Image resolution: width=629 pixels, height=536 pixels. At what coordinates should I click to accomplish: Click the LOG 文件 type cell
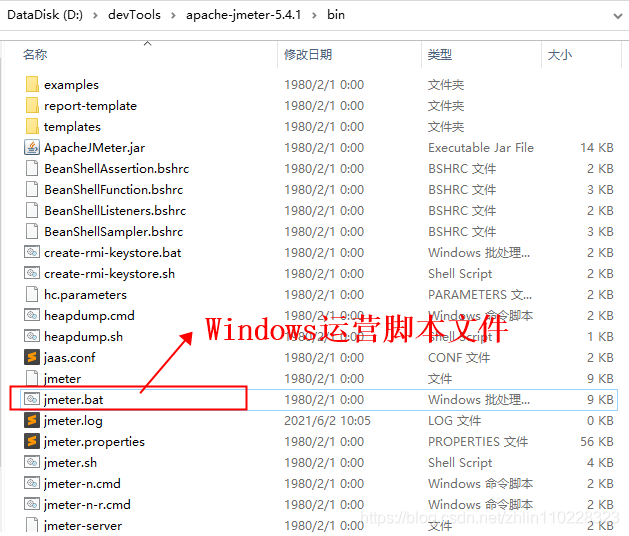(455, 420)
